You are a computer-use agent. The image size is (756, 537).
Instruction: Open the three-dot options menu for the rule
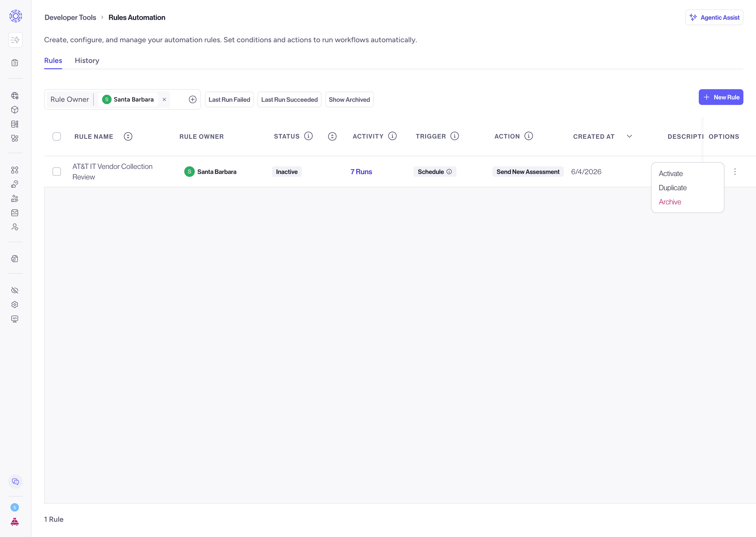coord(735,172)
